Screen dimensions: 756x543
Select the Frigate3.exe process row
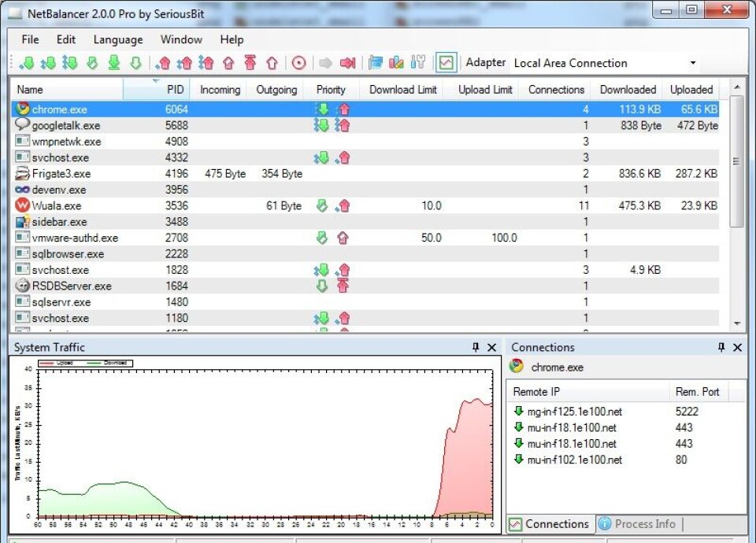(365, 173)
